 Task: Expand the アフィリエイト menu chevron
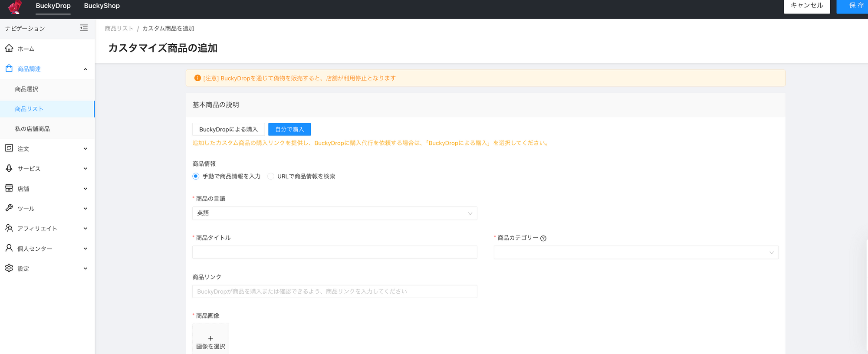(x=85, y=229)
